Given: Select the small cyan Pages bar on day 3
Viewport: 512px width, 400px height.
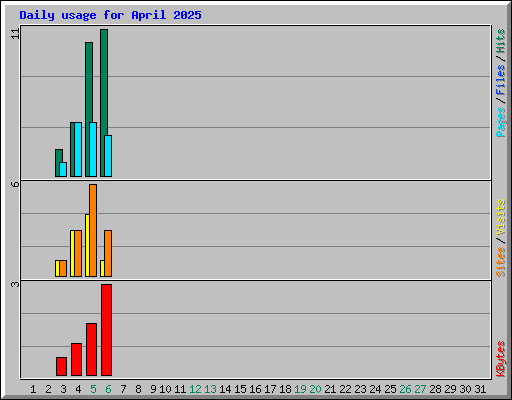Looking at the screenshot, I should coord(63,169).
